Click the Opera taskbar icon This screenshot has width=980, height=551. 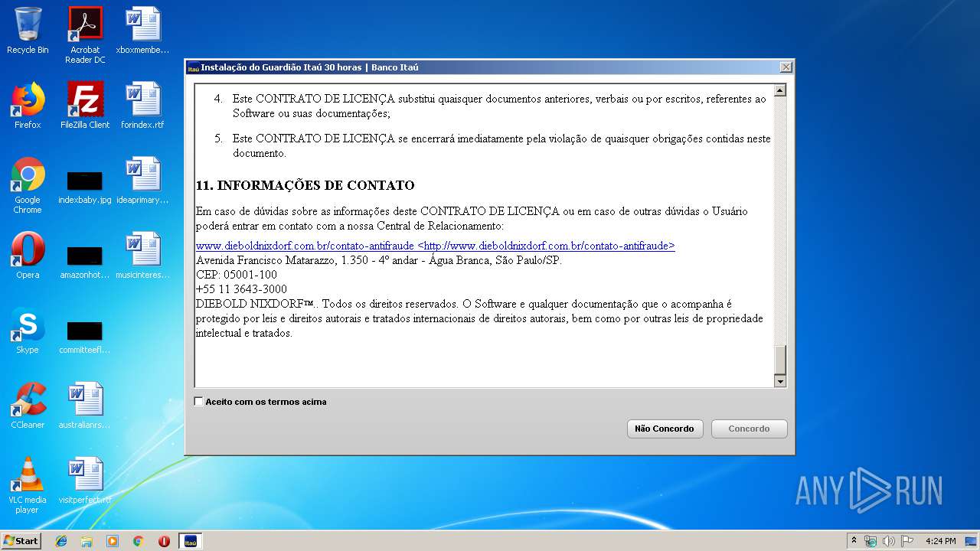(164, 541)
